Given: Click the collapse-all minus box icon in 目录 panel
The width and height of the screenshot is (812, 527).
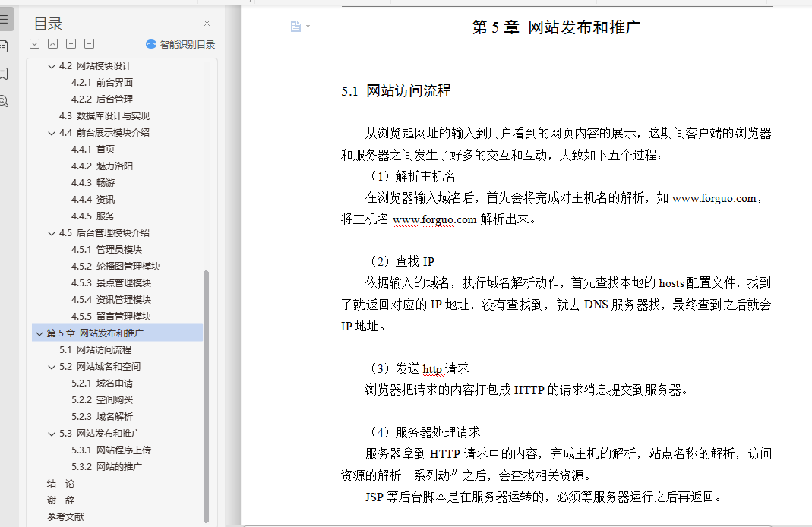Looking at the screenshot, I should [x=89, y=44].
